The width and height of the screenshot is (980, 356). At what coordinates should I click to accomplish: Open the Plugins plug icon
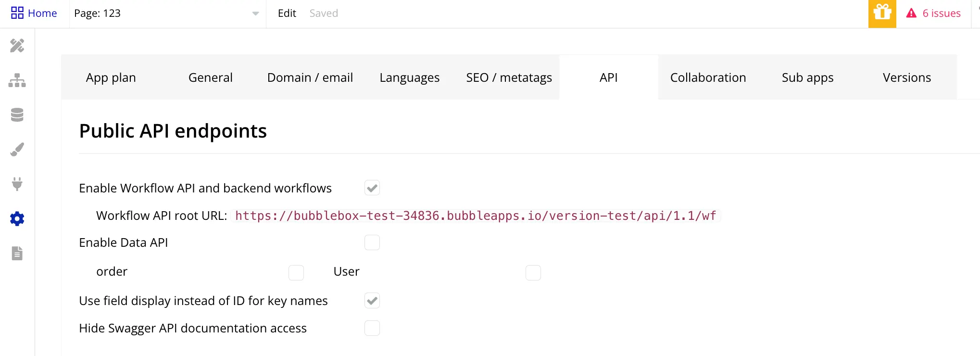[17, 184]
